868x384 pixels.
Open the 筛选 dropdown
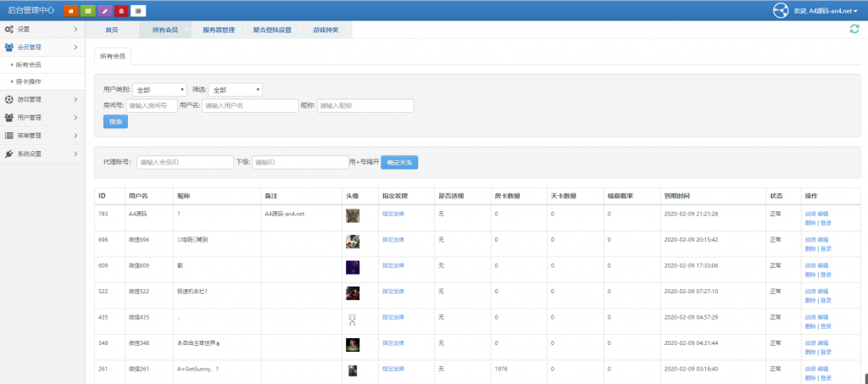pos(236,89)
